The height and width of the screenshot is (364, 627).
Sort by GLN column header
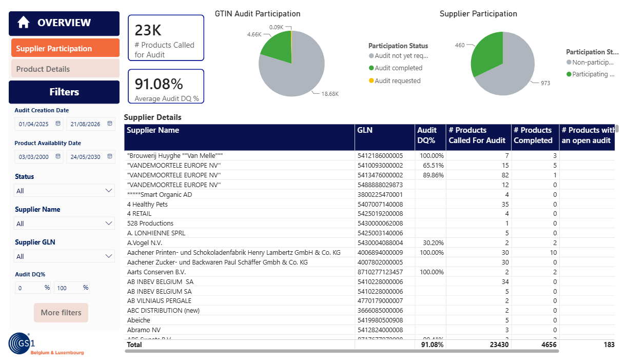[x=385, y=137]
